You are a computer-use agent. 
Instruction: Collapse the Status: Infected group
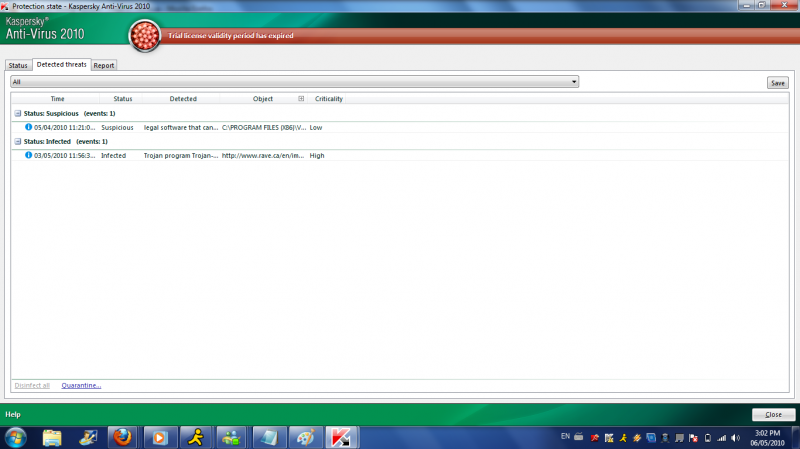17,141
